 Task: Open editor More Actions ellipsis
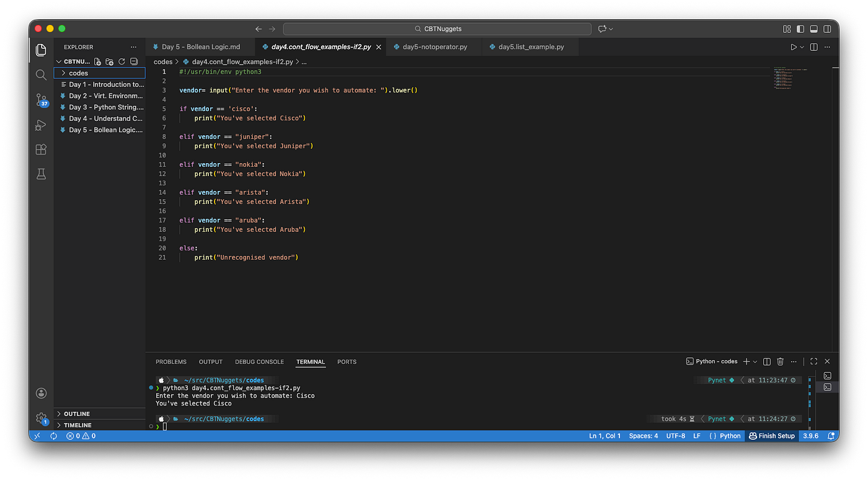click(x=828, y=47)
